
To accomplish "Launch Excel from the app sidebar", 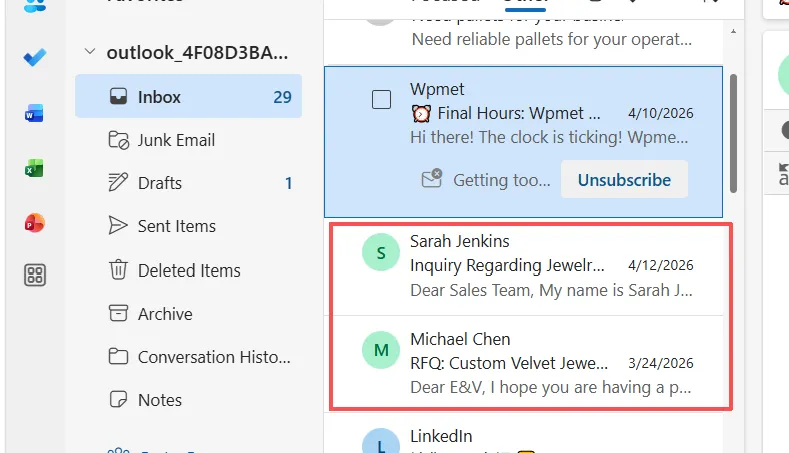I will (35, 168).
